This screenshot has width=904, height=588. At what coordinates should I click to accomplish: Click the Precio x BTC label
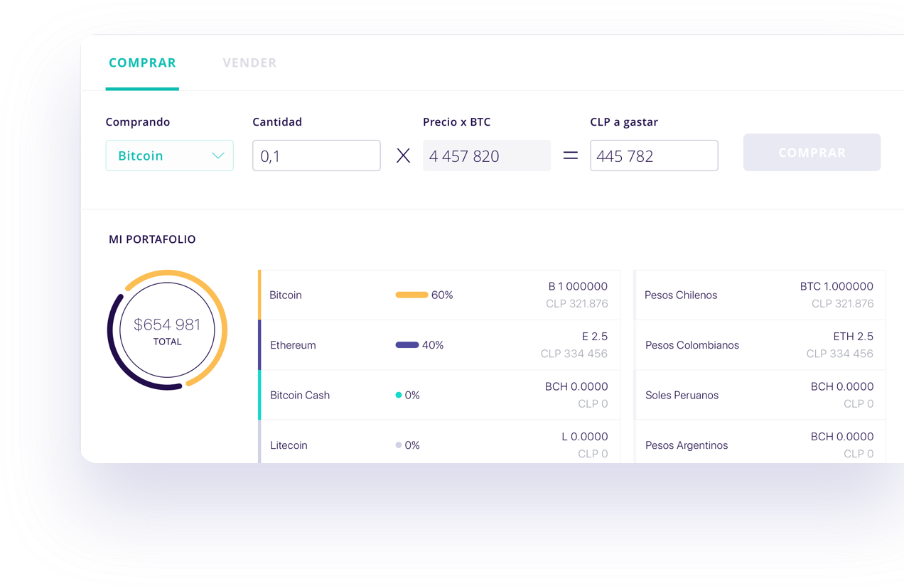[457, 122]
